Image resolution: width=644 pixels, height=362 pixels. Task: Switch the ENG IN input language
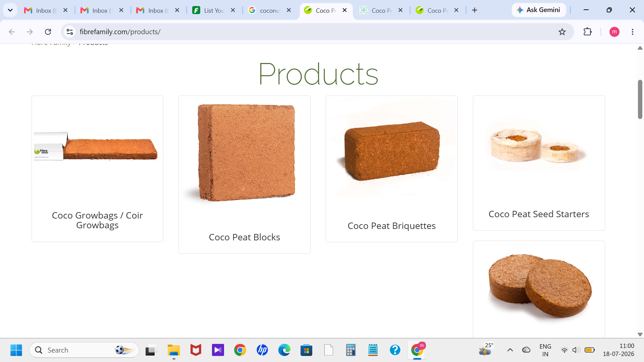coord(545,350)
